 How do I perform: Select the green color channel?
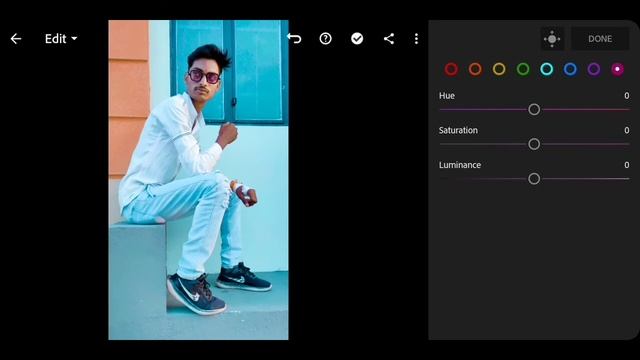[523, 69]
